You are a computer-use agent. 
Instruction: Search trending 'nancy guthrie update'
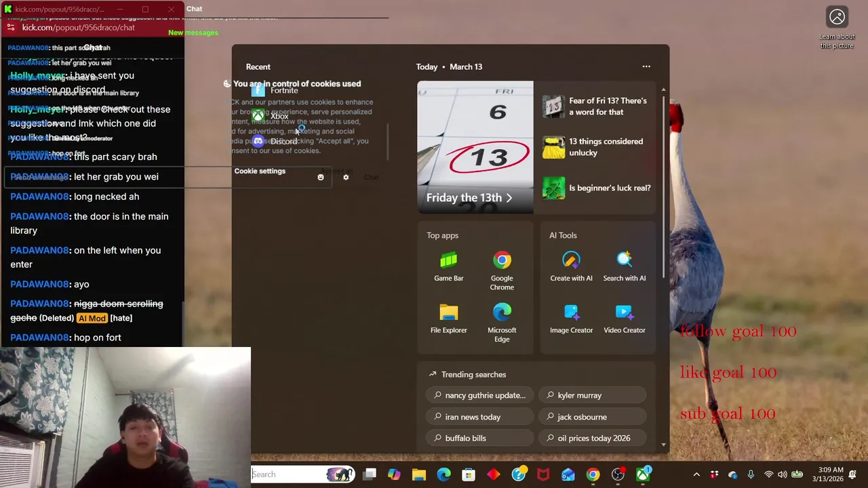480,395
